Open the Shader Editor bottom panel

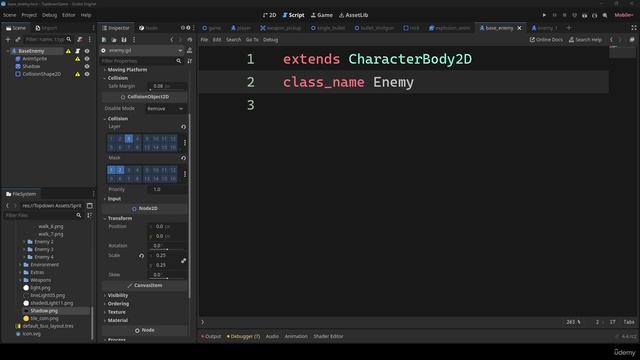click(328, 336)
